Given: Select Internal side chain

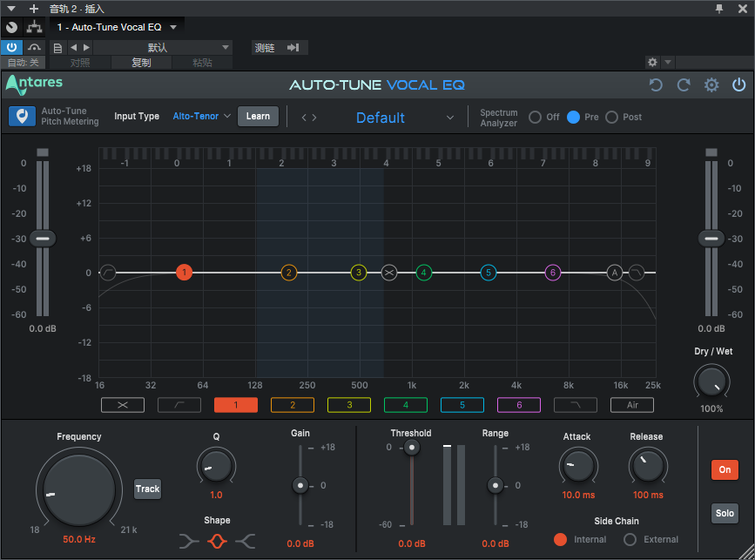Looking at the screenshot, I should 560,539.
